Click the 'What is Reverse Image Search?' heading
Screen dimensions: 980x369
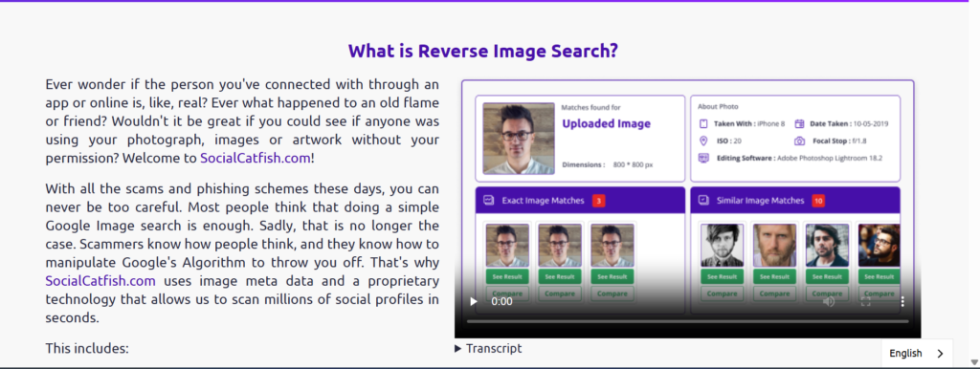coord(482,51)
